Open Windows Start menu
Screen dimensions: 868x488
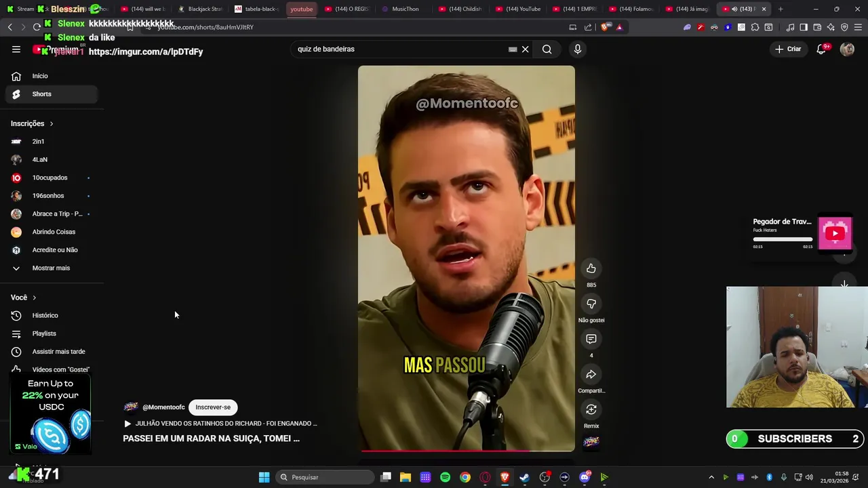[264, 477]
